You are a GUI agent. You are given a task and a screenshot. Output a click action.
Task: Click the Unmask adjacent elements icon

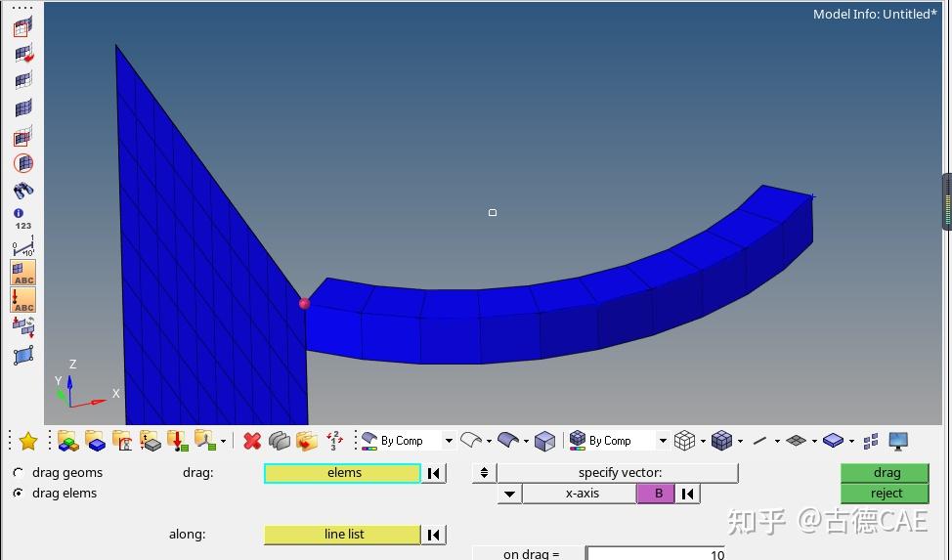click(x=23, y=80)
